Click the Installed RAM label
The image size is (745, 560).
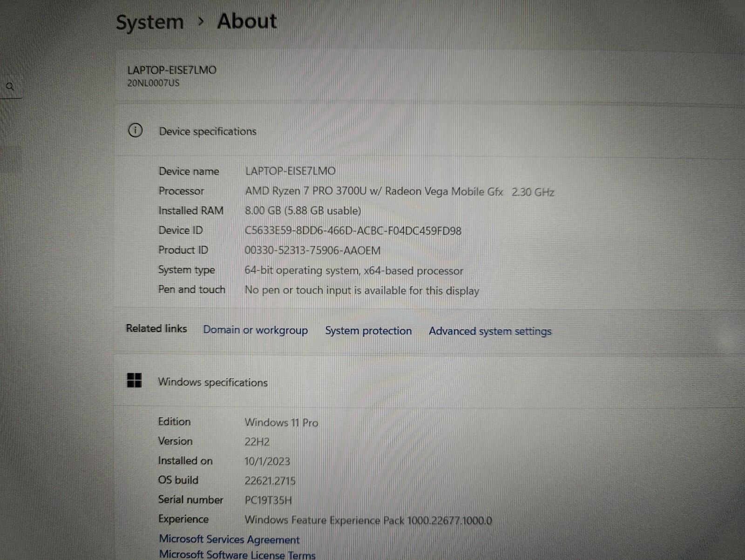coord(191,210)
